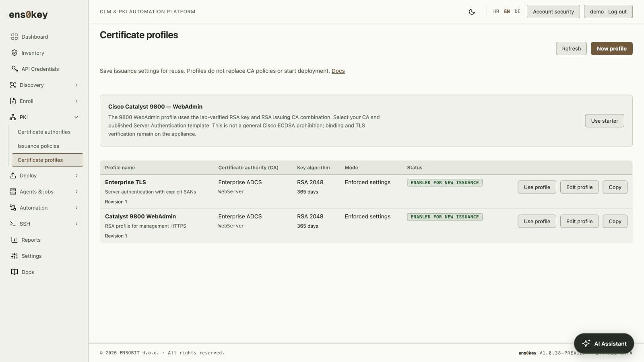
Task: Open Account security page
Action: (x=553, y=12)
